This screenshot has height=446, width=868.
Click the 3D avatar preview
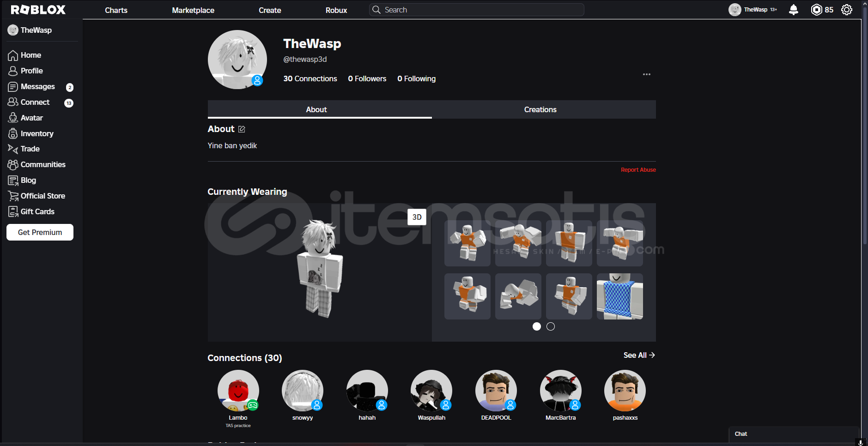tap(320, 272)
